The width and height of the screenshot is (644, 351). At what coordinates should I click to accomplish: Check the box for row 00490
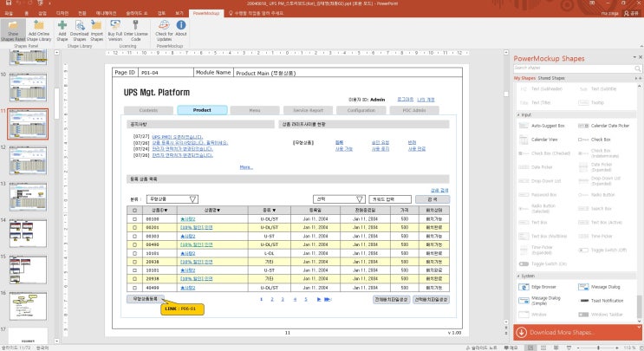(134, 244)
